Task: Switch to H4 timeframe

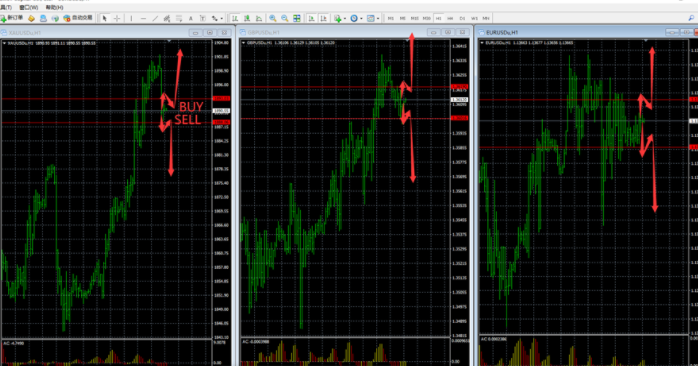Action: click(450, 18)
